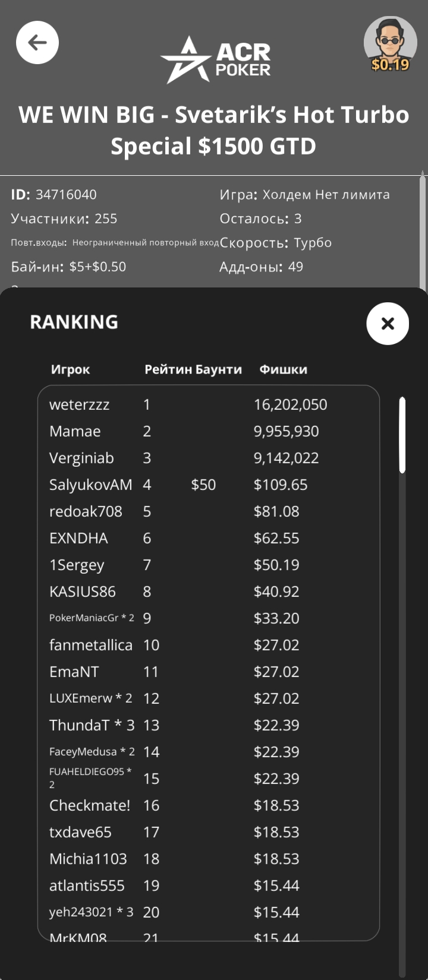The height and width of the screenshot is (980, 428).
Task: Tap the ACR Poker logo
Action: (215, 60)
